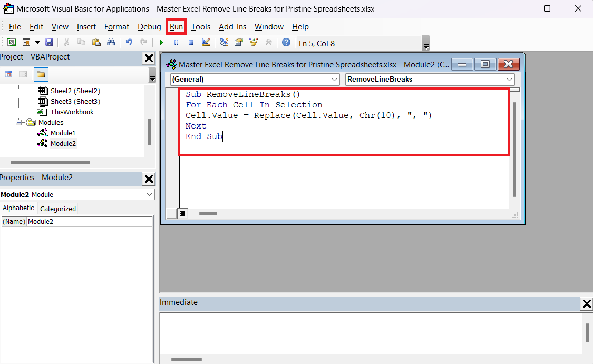Open the View menu
Screen dimensions: 593x364
(60, 27)
